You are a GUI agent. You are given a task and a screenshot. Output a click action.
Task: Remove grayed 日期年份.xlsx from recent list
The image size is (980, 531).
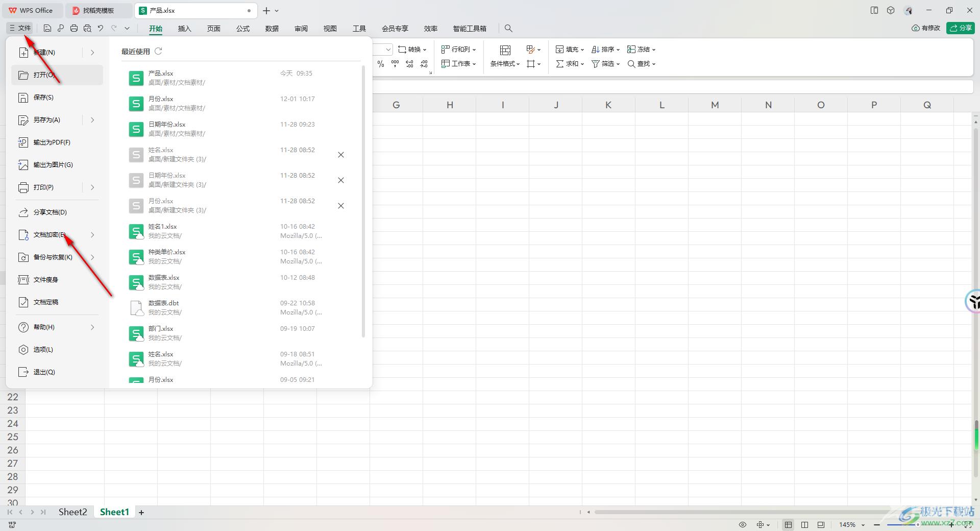(341, 180)
